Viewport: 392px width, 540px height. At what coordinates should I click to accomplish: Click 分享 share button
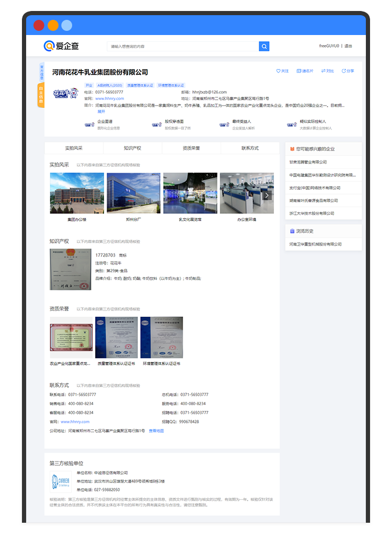(x=348, y=71)
